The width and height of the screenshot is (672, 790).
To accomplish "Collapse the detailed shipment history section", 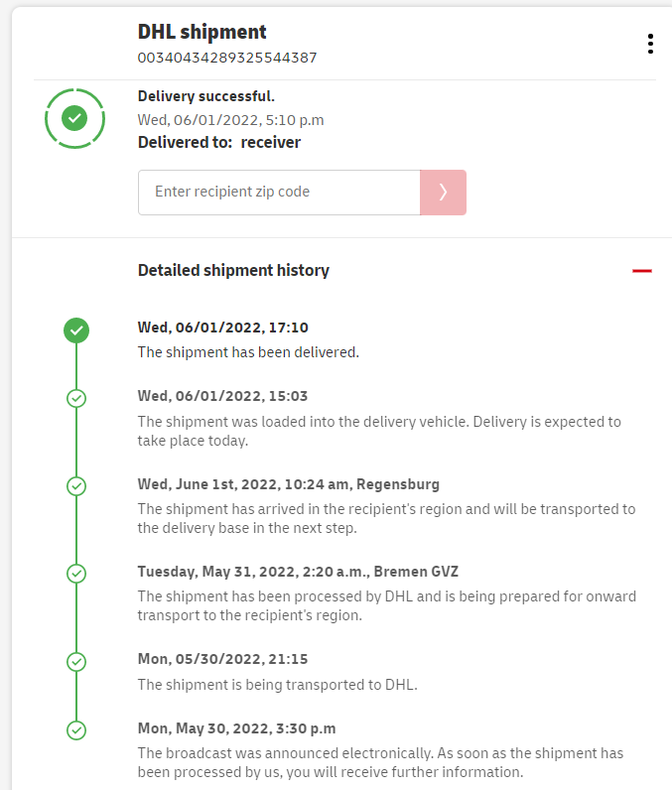I will coord(642,270).
